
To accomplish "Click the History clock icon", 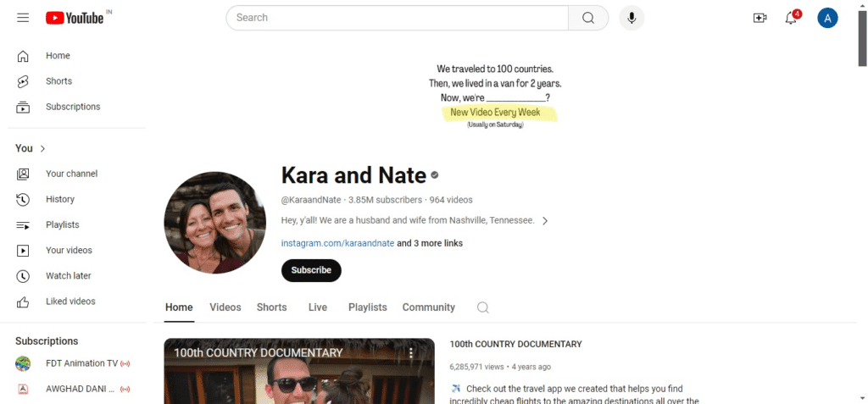I will coord(23,199).
